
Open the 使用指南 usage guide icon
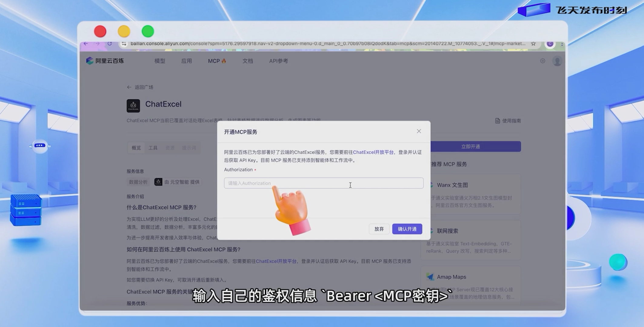[x=497, y=120]
